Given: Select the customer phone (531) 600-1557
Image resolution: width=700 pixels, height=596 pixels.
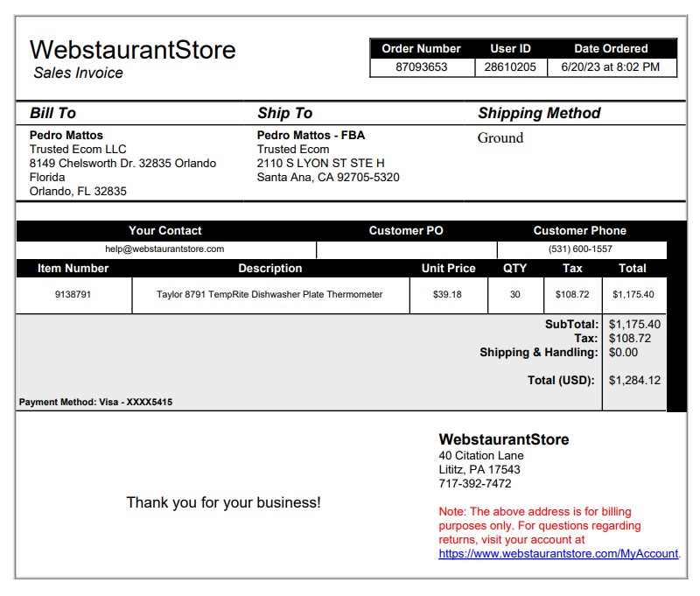Looking at the screenshot, I should 580,249.
